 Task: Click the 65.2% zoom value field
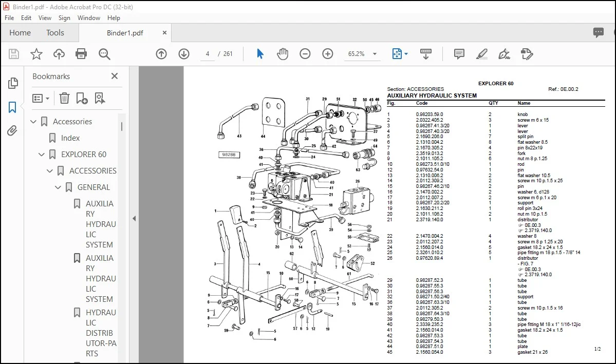(x=357, y=54)
